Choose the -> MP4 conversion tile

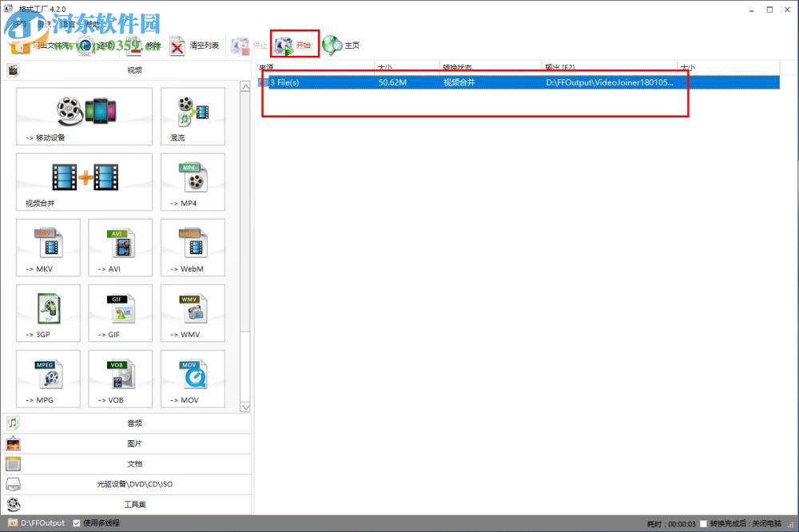(x=193, y=182)
